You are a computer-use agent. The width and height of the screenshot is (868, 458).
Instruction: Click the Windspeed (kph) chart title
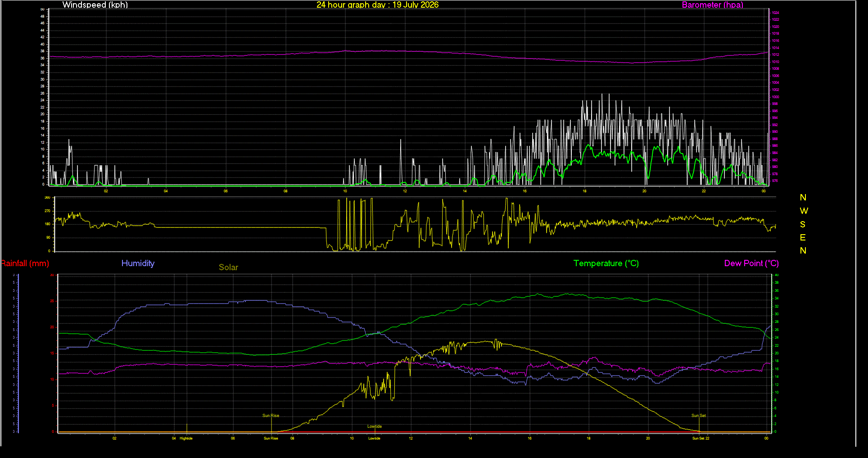pyautogui.click(x=95, y=5)
